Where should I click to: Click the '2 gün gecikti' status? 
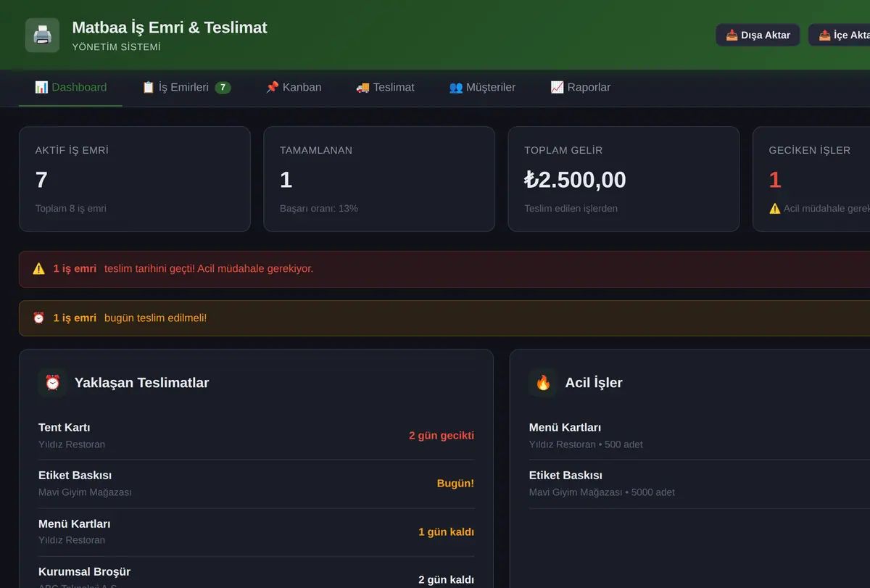pyautogui.click(x=442, y=436)
